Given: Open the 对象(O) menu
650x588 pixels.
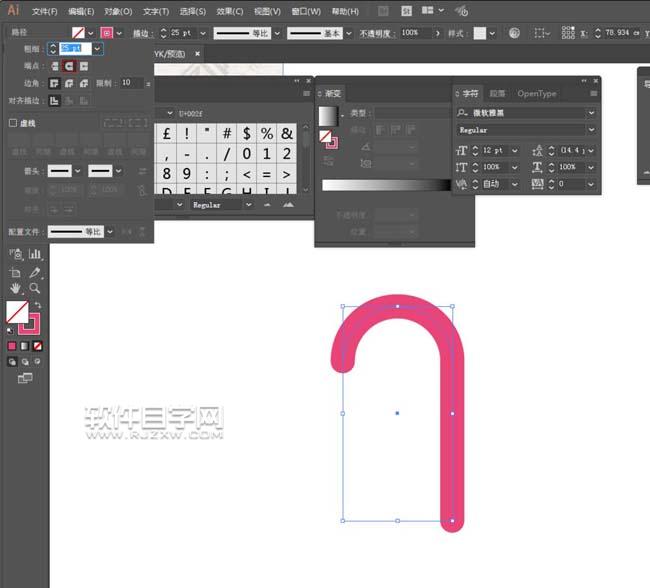Looking at the screenshot, I should 118,11.
